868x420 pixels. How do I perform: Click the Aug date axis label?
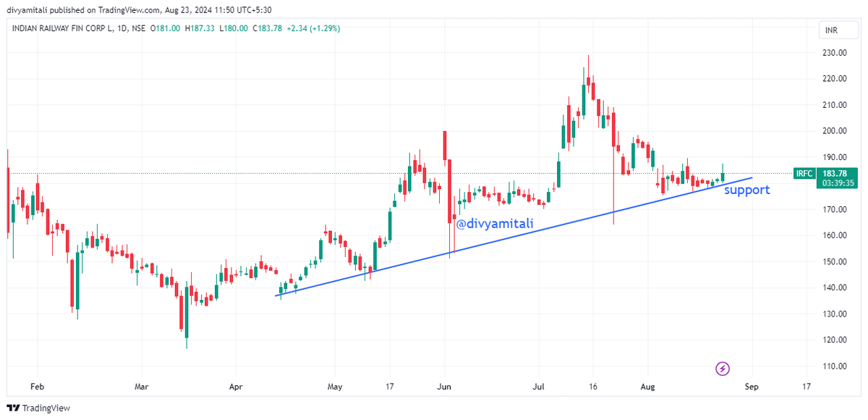[x=648, y=387]
